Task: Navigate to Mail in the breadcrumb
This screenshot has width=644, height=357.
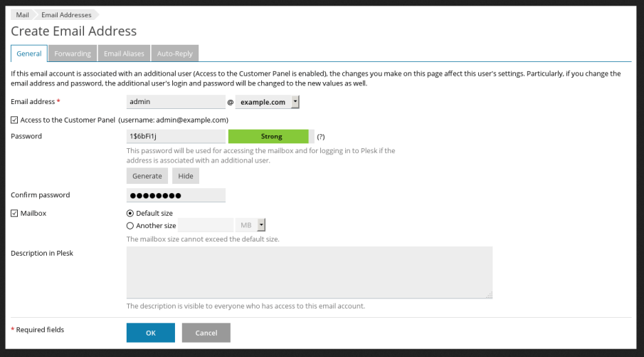Action: click(22, 15)
